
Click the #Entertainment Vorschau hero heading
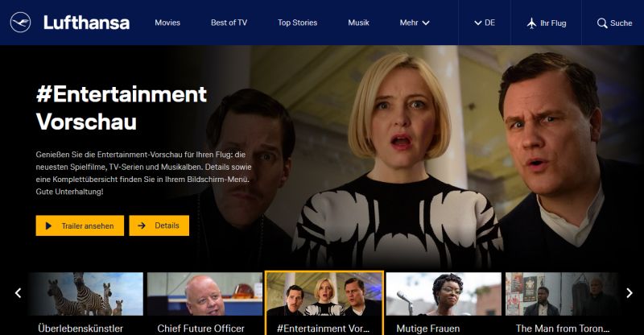point(122,108)
